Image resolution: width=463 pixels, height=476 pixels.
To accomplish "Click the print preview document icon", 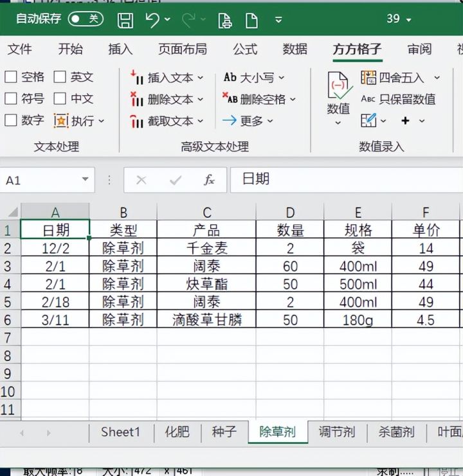I will 225,21.
